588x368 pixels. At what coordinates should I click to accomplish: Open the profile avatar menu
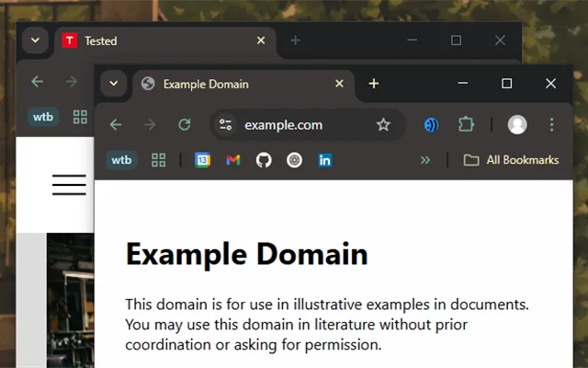coord(517,125)
